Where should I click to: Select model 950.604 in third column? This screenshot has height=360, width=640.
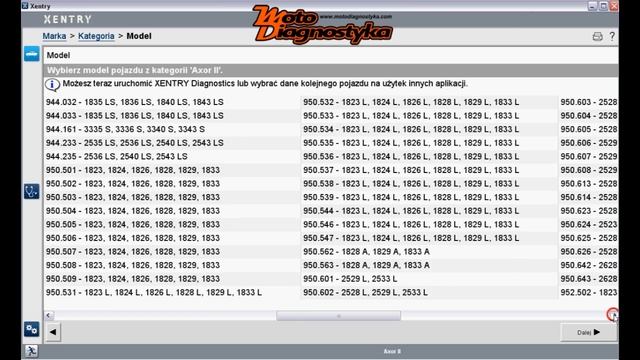pos(588,116)
